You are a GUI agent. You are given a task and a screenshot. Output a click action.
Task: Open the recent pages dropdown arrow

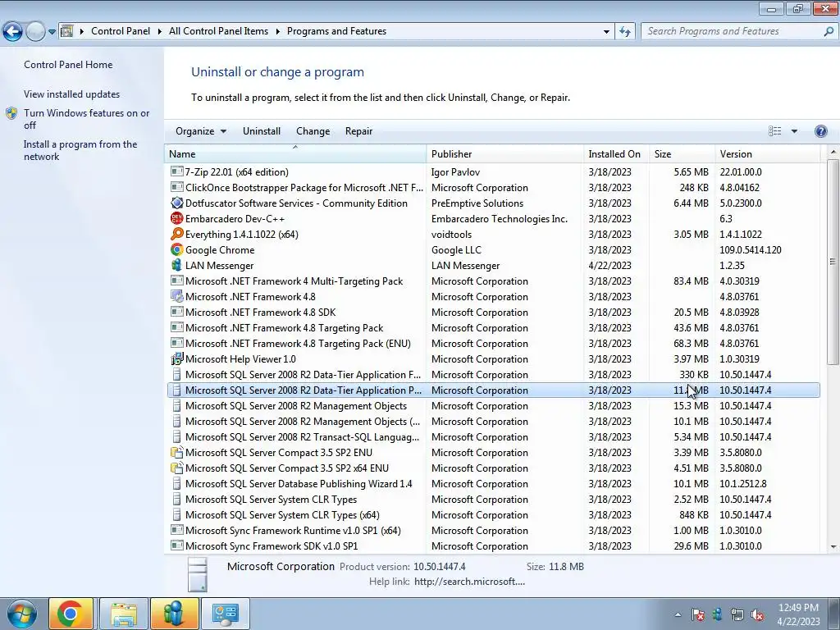tap(52, 32)
